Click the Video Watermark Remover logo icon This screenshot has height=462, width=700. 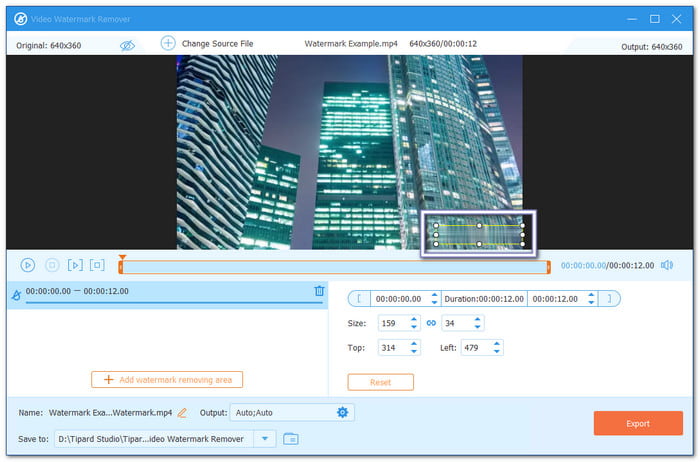[21, 19]
